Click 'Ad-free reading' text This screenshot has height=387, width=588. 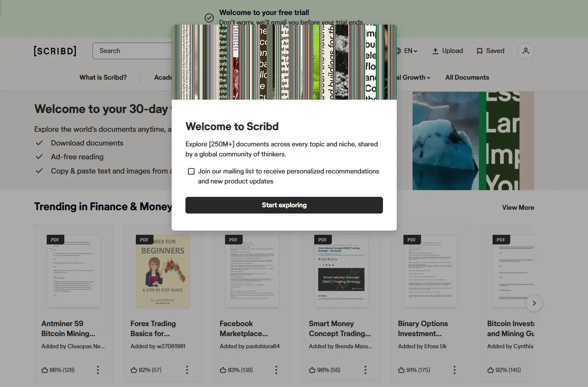77,157
